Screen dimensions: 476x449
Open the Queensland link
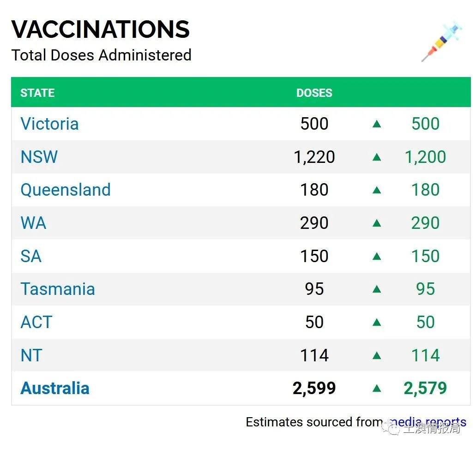pyautogui.click(x=66, y=190)
